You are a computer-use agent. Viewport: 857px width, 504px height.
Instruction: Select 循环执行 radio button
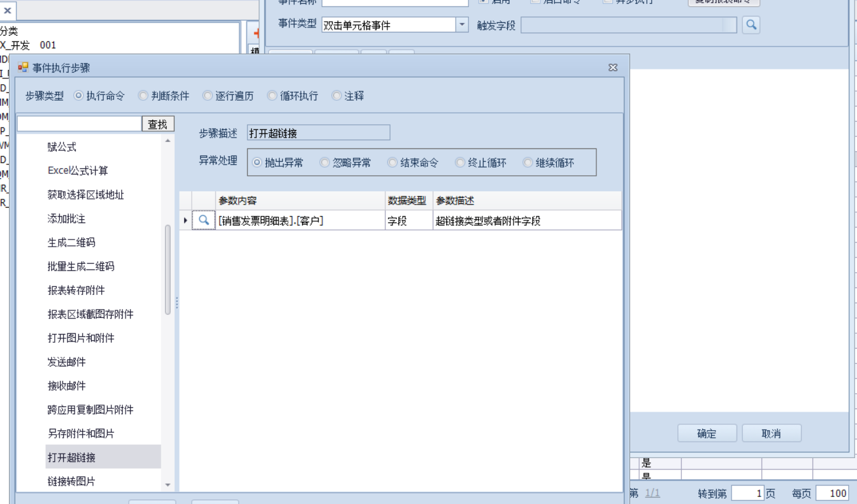tap(272, 96)
